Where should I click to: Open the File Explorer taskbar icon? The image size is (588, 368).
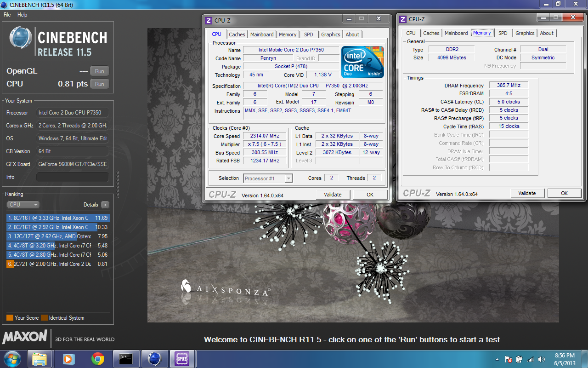click(40, 359)
